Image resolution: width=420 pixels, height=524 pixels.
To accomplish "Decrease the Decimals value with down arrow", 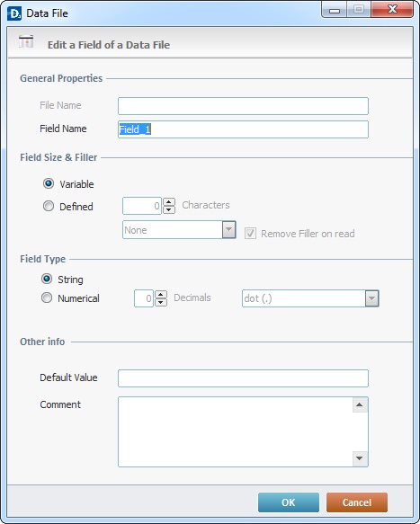I will pyautogui.click(x=161, y=302).
